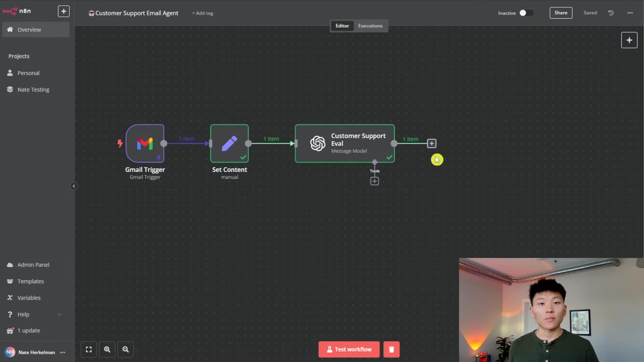The height and width of the screenshot is (362, 644).
Task: Open the nodes panel plus button
Action: pos(629,40)
